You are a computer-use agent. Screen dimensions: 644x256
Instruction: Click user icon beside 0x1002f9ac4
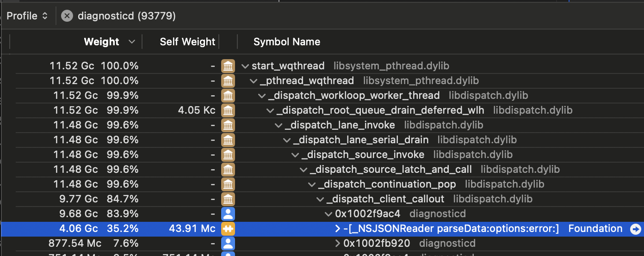click(x=228, y=214)
